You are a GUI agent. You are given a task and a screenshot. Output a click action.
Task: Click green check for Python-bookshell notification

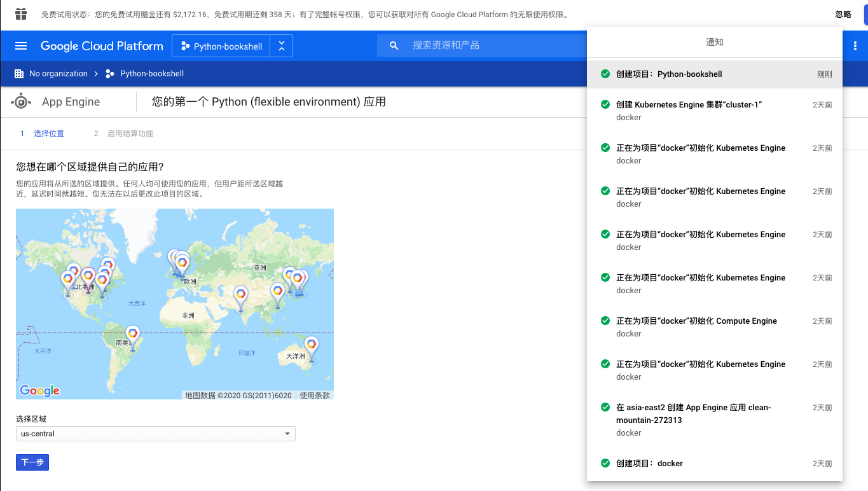tap(605, 74)
